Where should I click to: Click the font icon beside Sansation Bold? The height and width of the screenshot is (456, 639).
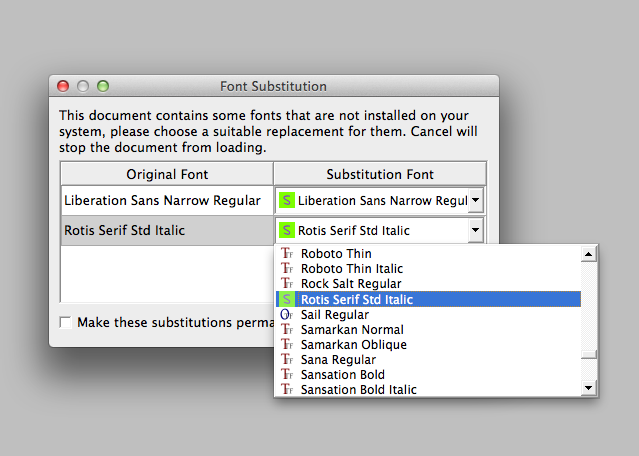287,374
